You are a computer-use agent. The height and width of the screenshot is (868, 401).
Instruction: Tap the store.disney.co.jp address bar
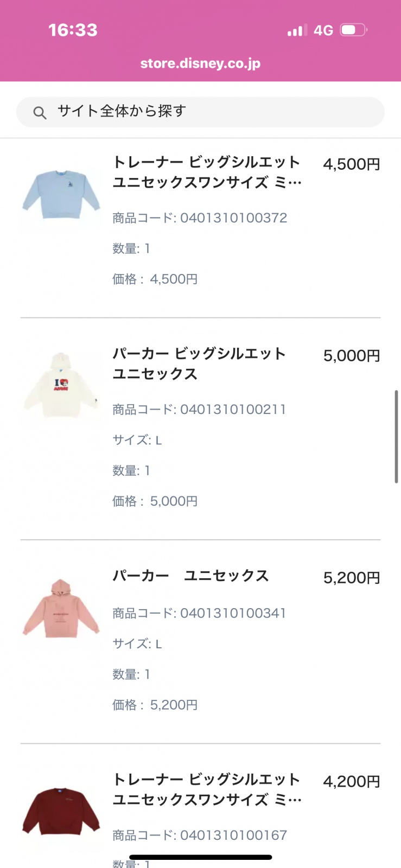click(200, 63)
